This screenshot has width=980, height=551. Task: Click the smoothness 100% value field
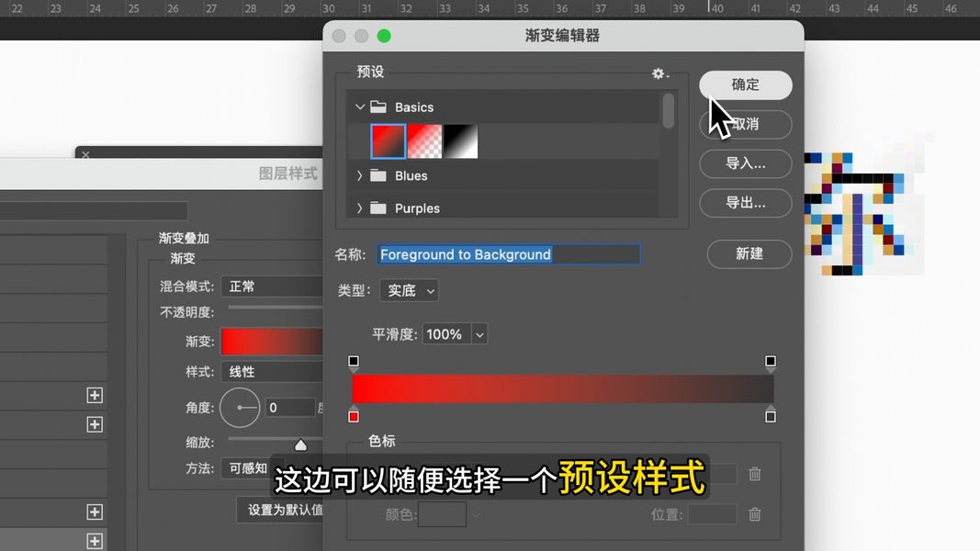[x=447, y=334]
